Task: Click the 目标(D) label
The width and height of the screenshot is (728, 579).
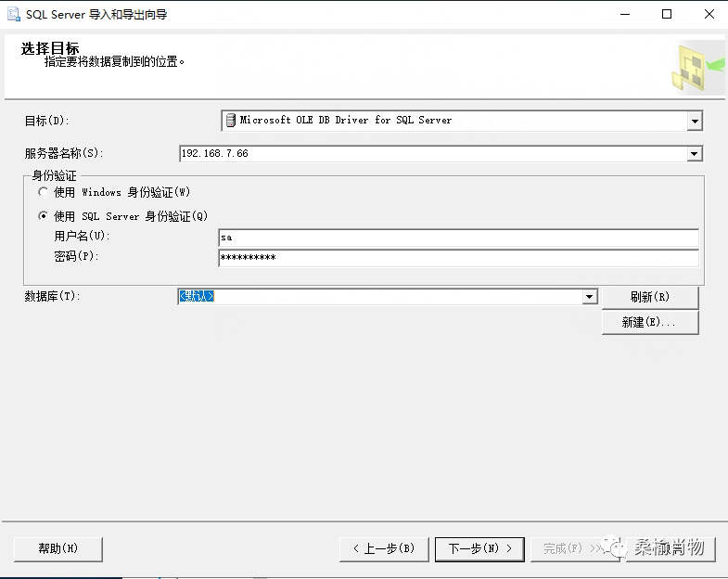Action: point(47,121)
